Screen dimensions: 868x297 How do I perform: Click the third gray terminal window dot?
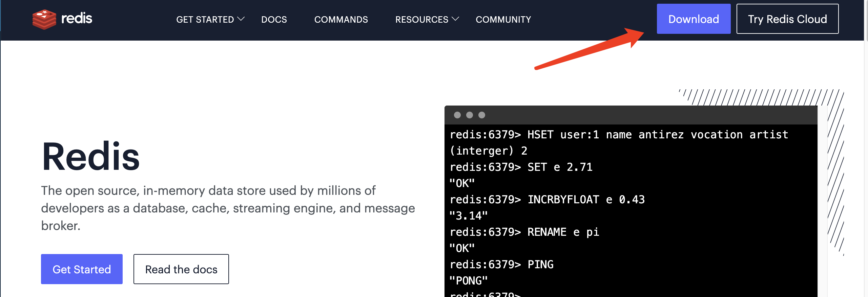[x=482, y=115]
